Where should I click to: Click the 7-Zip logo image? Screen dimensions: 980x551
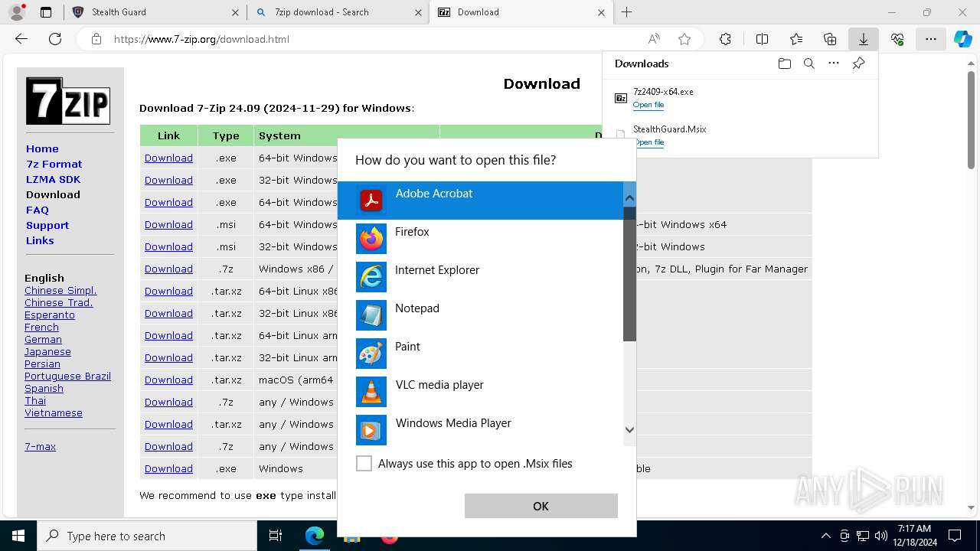click(68, 101)
